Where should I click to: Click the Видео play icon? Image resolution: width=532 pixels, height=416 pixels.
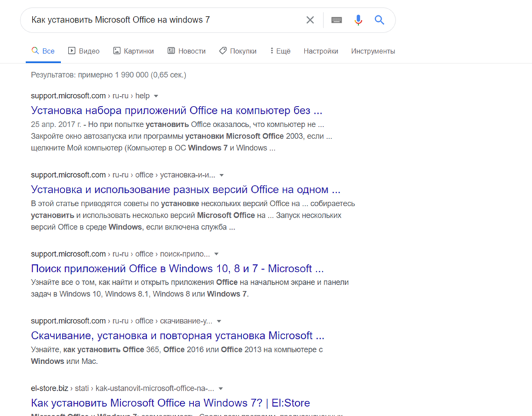(x=72, y=51)
